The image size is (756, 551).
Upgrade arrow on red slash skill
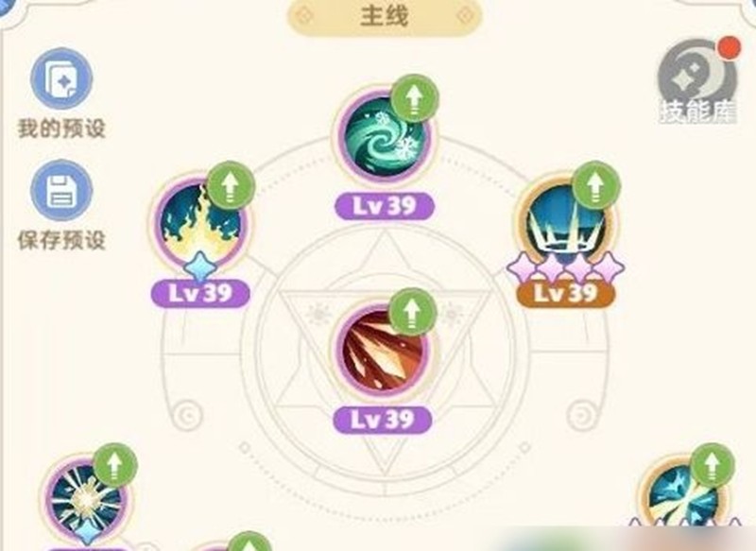point(412,313)
